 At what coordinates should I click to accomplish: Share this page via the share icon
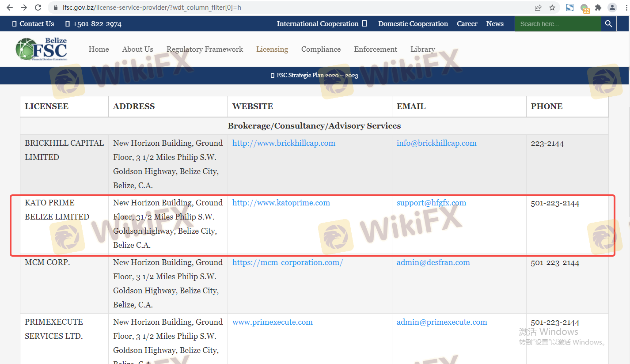click(538, 8)
